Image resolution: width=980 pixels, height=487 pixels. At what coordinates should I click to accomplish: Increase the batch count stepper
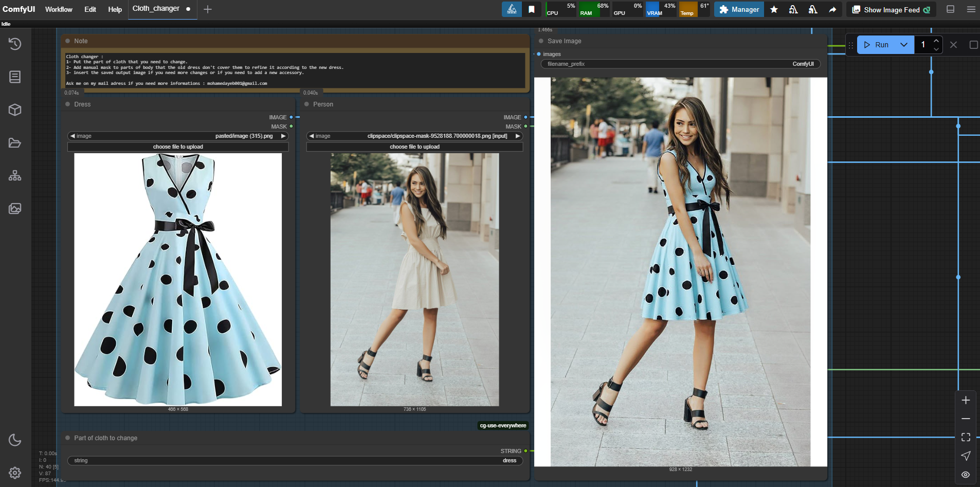click(x=936, y=41)
